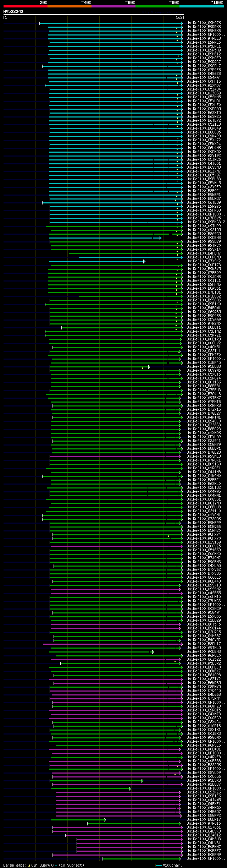
Task: Click the Large gaps legend text
Action: pyautogui.click(x=44, y=866)
